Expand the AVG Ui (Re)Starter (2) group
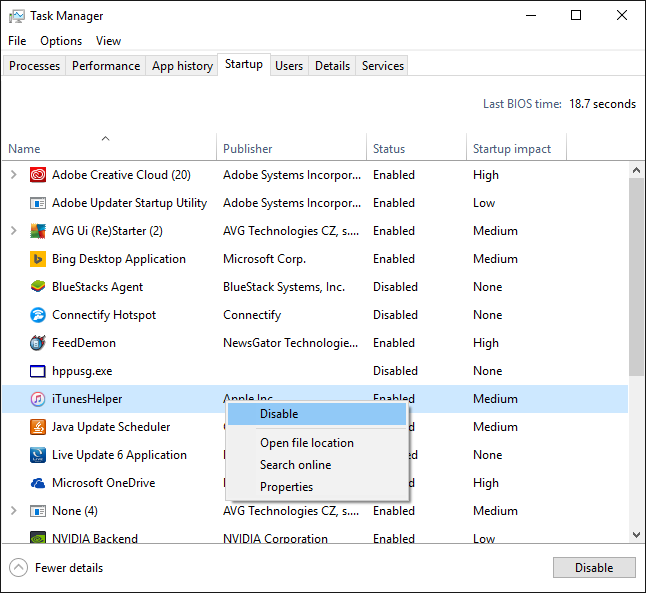The height and width of the screenshot is (593, 646). coord(14,231)
